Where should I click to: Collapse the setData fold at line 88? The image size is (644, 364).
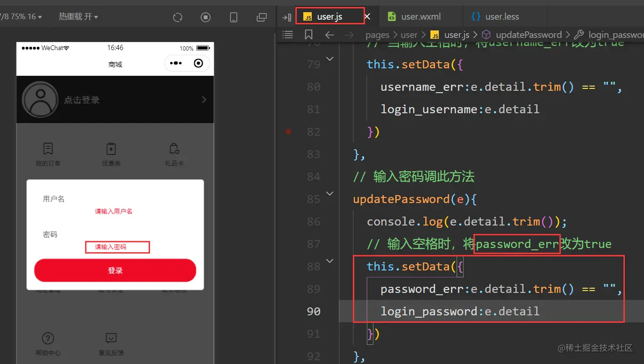coord(329,261)
